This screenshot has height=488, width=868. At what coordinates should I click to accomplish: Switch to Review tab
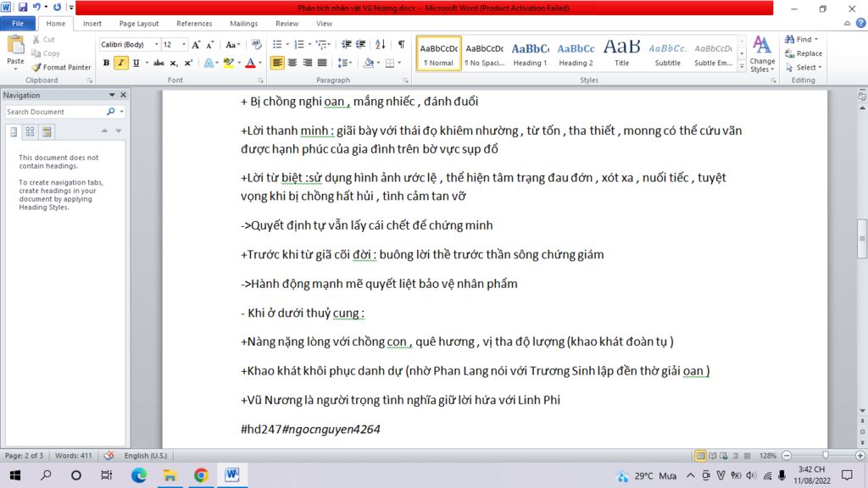[x=287, y=23]
